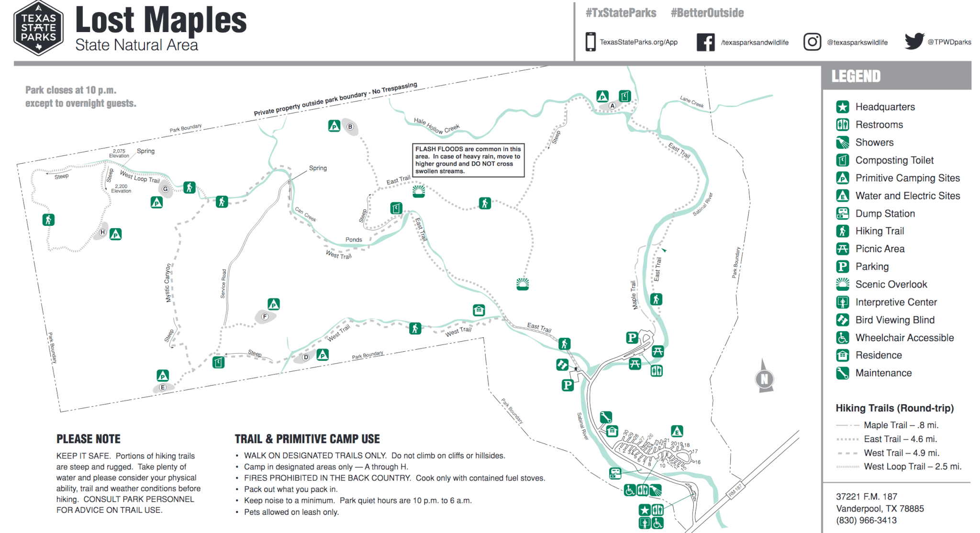Click the Wheelchair Accessible legend icon
Image resolution: width=980 pixels, height=533 pixels.
[x=843, y=337]
